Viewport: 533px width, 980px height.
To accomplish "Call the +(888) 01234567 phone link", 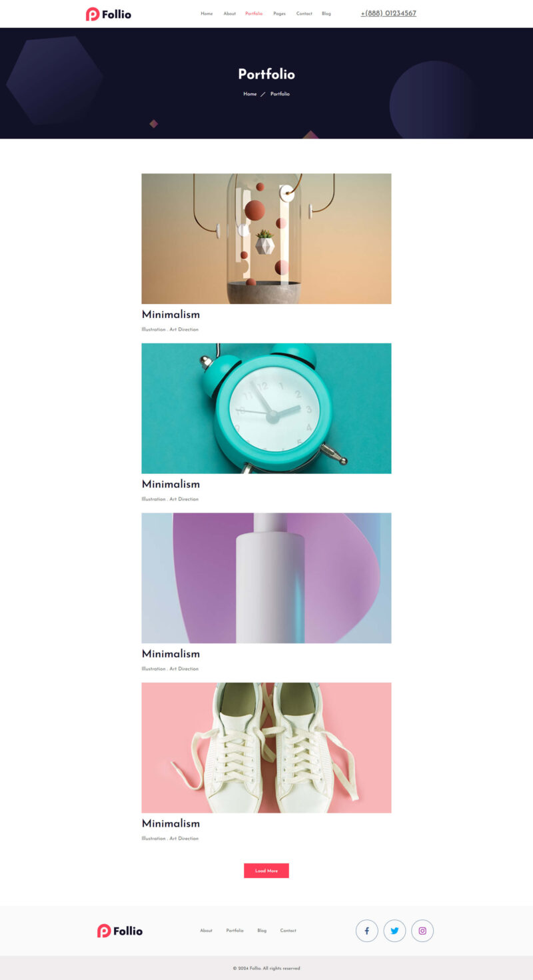I will (x=388, y=13).
